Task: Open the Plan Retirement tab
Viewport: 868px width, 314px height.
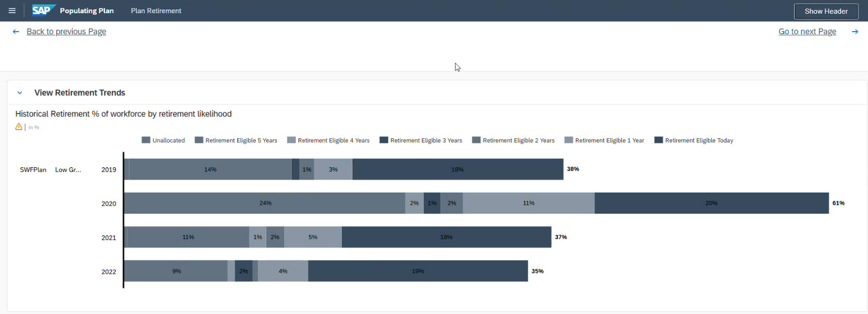Action: point(156,11)
